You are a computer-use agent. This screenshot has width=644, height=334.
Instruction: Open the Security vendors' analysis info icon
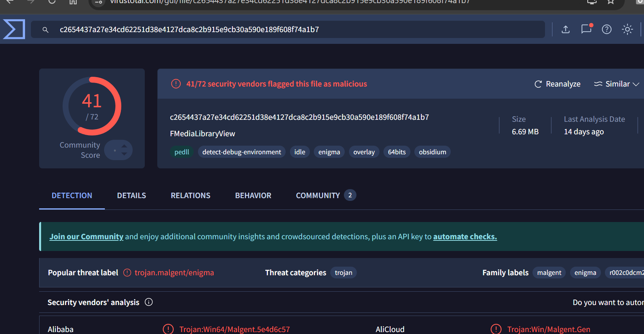[x=149, y=302]
